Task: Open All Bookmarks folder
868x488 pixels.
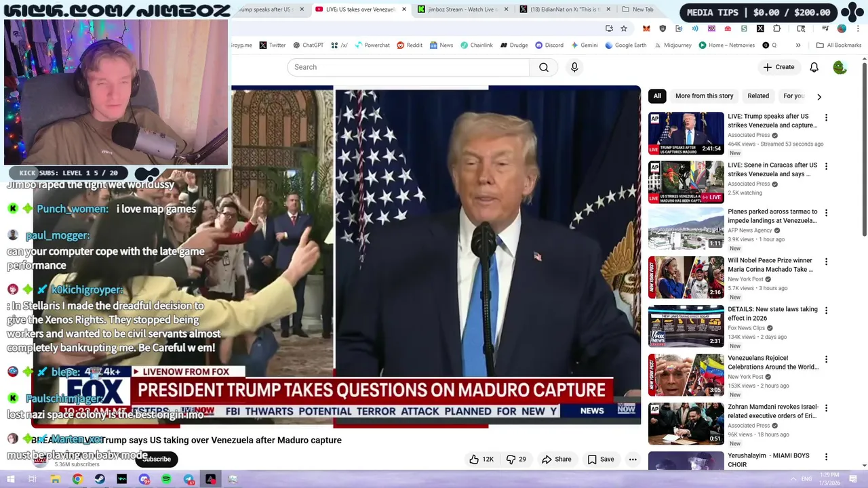Action: (x=839, y=45)
